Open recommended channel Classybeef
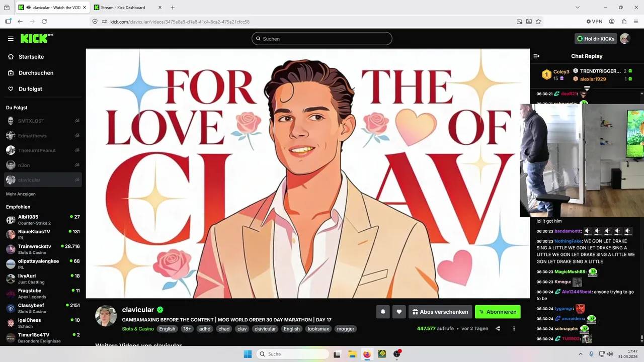The width and height of the screenshot is (644, 362). click(x=43, y=308)
